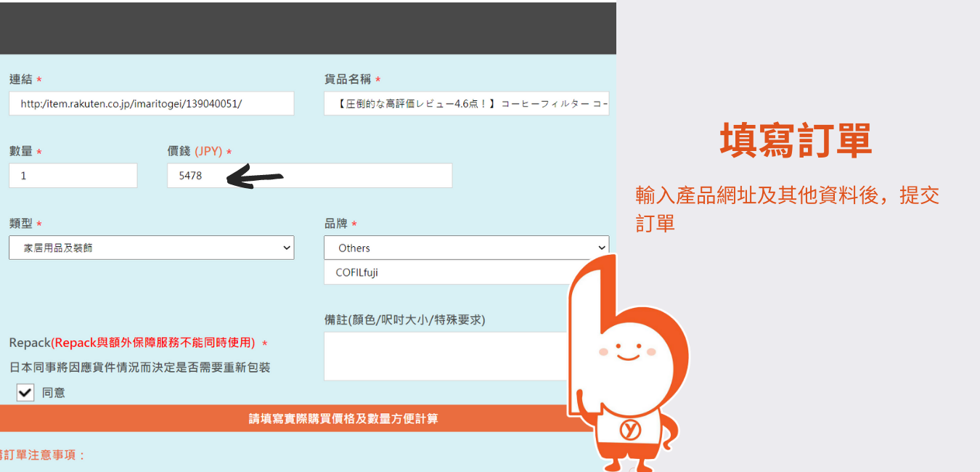Click the 訂單注意事項 heading text
Screen dimensions: 980x472
tap(43, 455)
